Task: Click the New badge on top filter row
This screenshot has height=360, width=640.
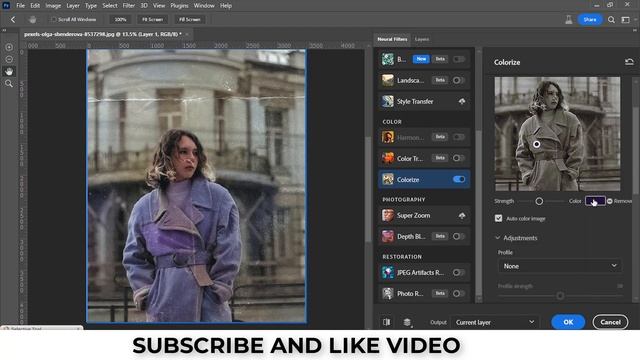Action: (421, 59)
